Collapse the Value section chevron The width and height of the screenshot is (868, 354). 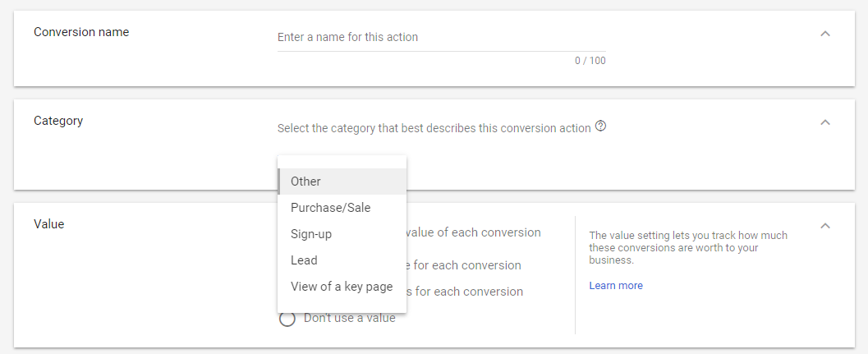pos(824,226)
